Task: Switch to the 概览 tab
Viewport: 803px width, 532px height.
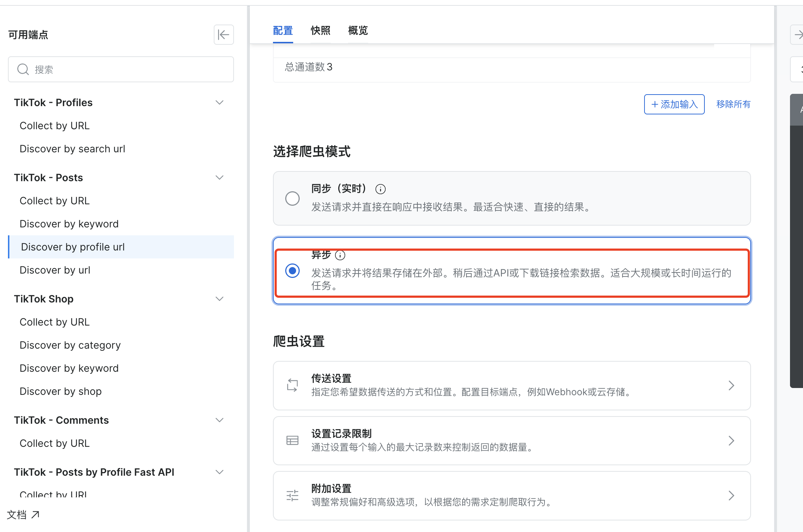Action: click(x=357, y=31)
